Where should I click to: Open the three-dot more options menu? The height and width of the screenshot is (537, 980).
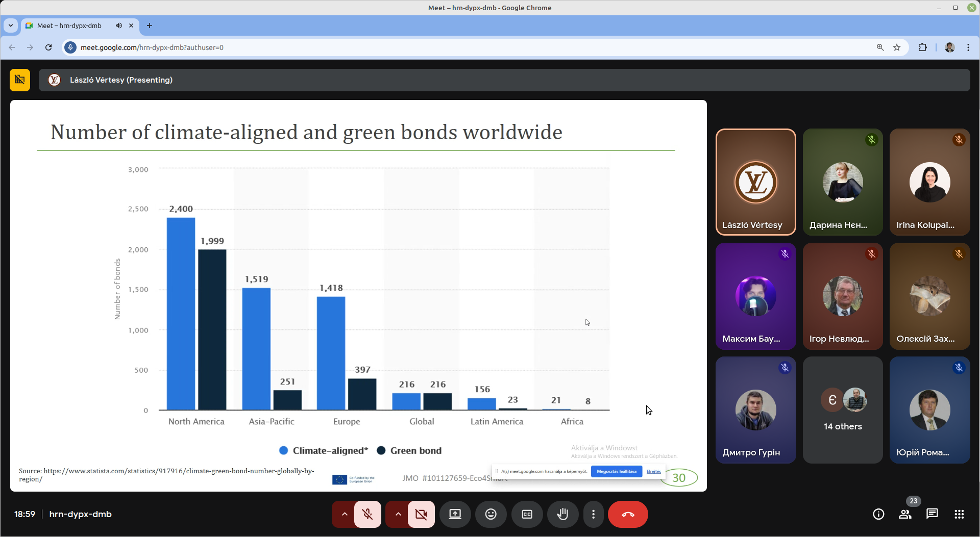(x=593, y=514)
